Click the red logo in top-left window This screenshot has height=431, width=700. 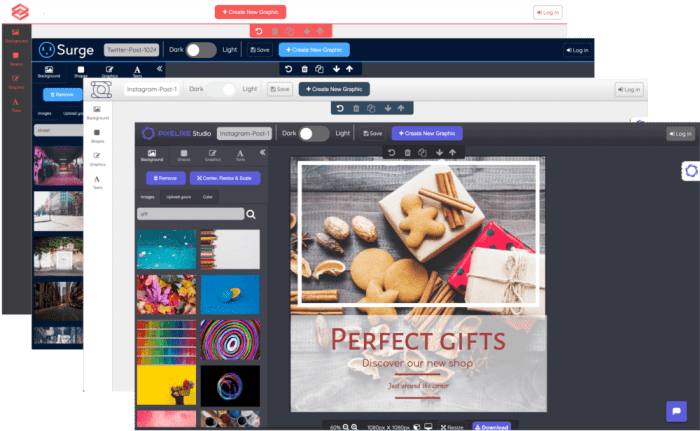click(x=20, y=12)
